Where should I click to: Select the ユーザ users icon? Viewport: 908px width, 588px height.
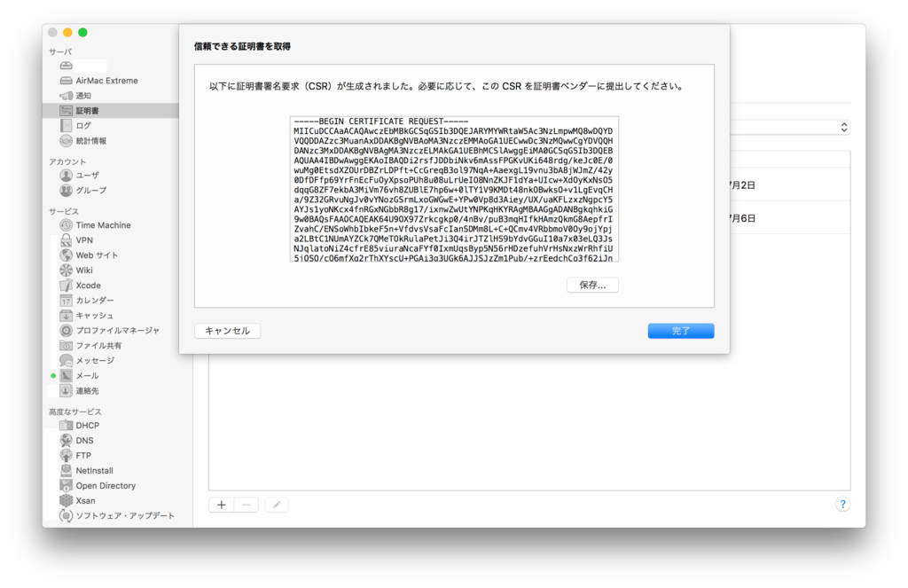pyautogui.click(x=66, y=175)
